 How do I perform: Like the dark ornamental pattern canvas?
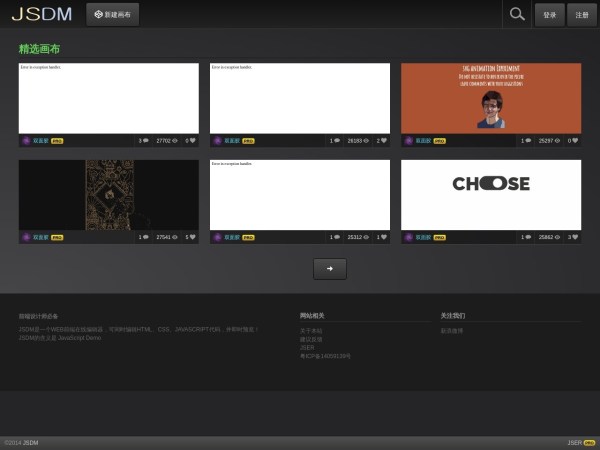tap(193, 237)
